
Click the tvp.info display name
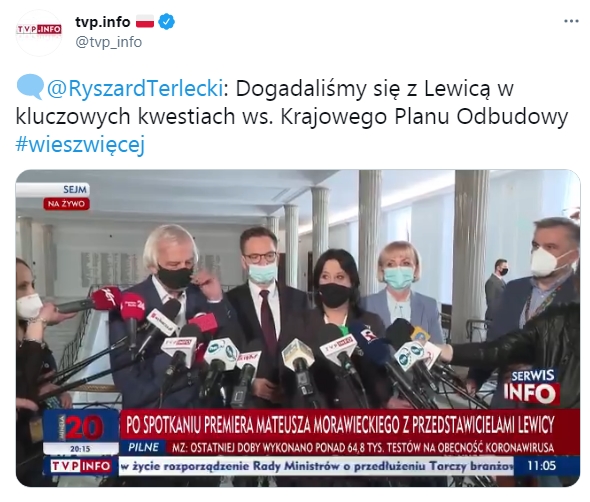coord(103,22)
